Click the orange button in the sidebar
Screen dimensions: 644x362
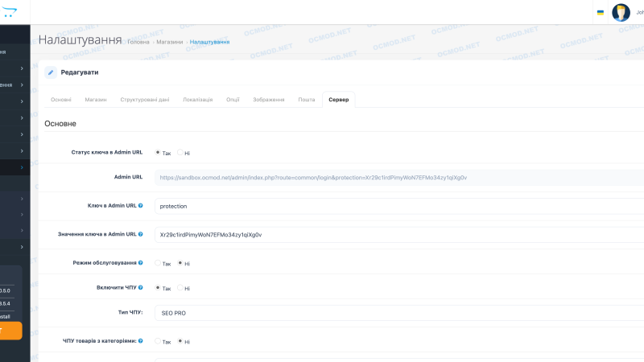tap(10, 331)
